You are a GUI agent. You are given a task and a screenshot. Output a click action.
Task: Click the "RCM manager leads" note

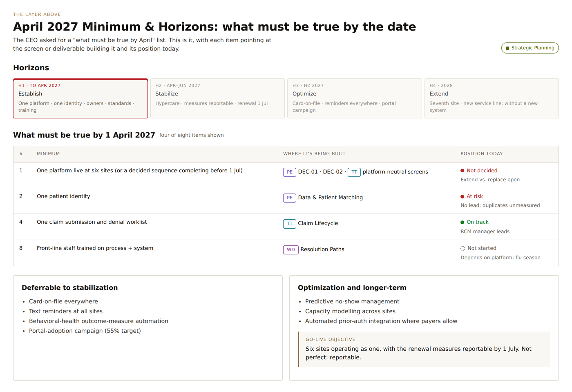pos(485,232)
